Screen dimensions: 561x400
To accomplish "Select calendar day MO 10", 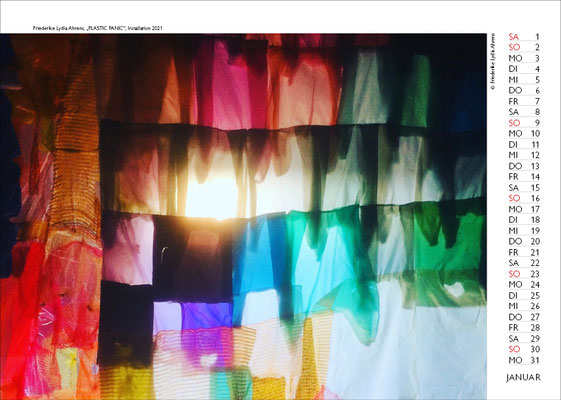I will coord(524,134).
